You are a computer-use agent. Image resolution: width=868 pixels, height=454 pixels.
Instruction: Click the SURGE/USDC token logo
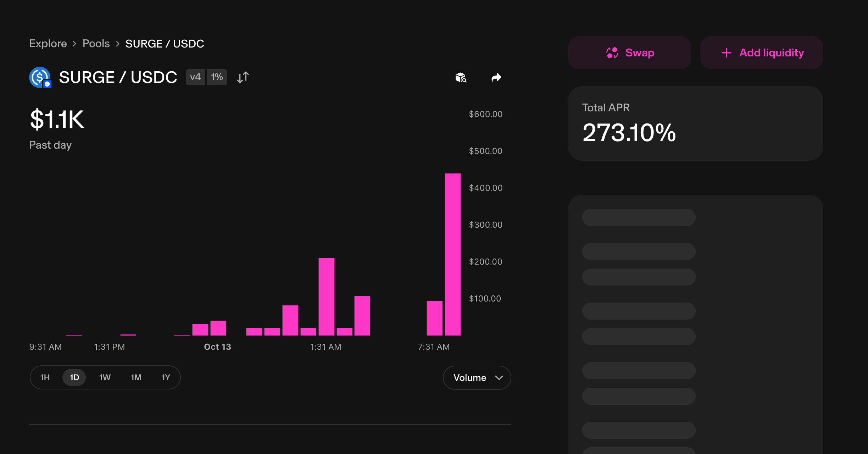coord(40,77)
